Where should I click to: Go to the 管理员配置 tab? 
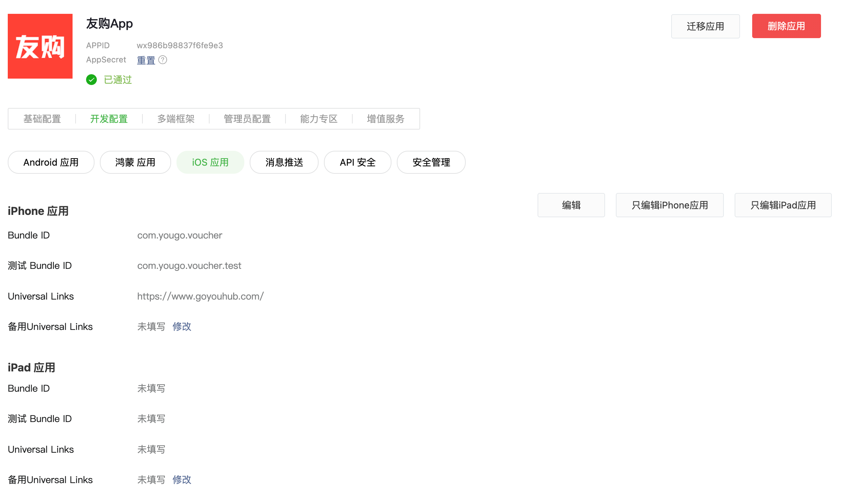coord(247,119)
